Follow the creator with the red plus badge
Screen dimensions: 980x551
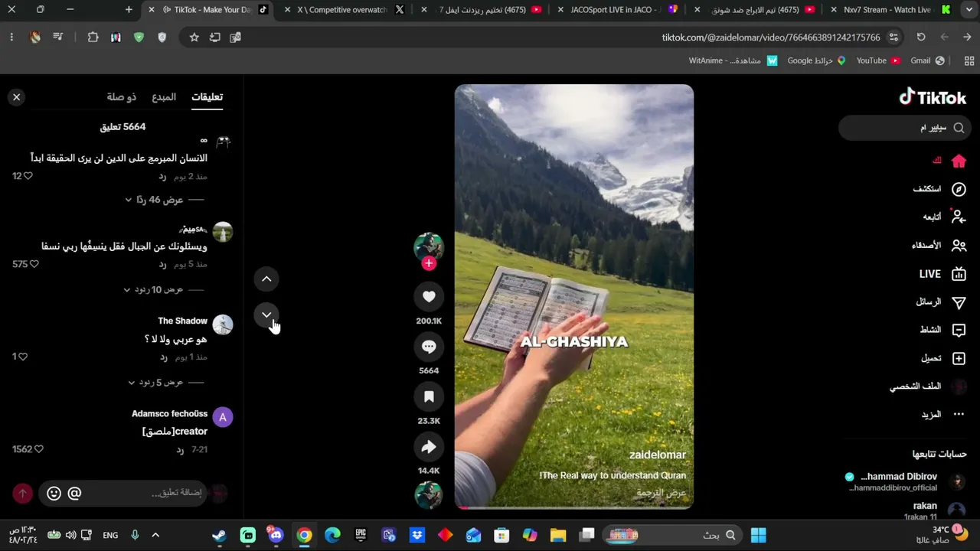pyautogui.click(x=429, y=263)
